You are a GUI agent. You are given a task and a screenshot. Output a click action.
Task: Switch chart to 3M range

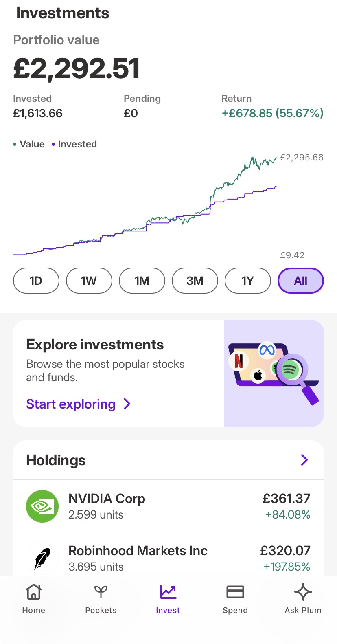(195, 281)
